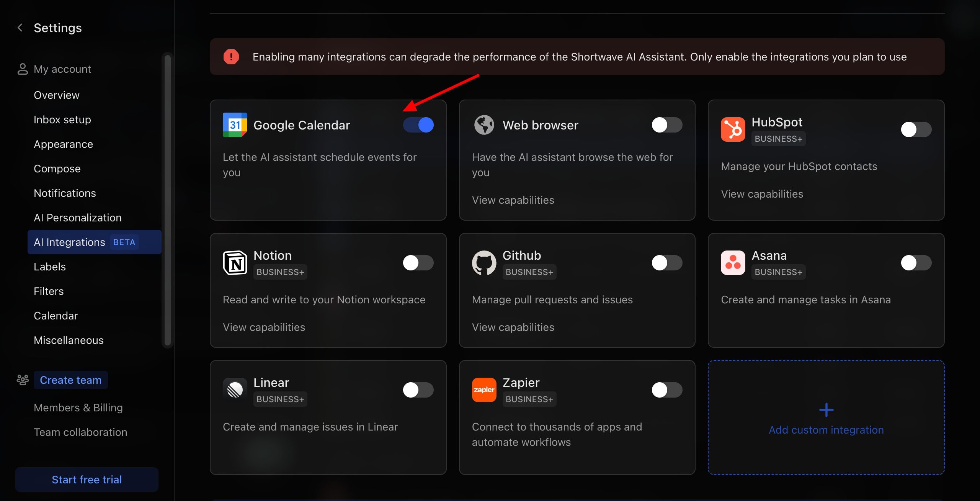Click the Start free trial button

(x=87, y=480)
